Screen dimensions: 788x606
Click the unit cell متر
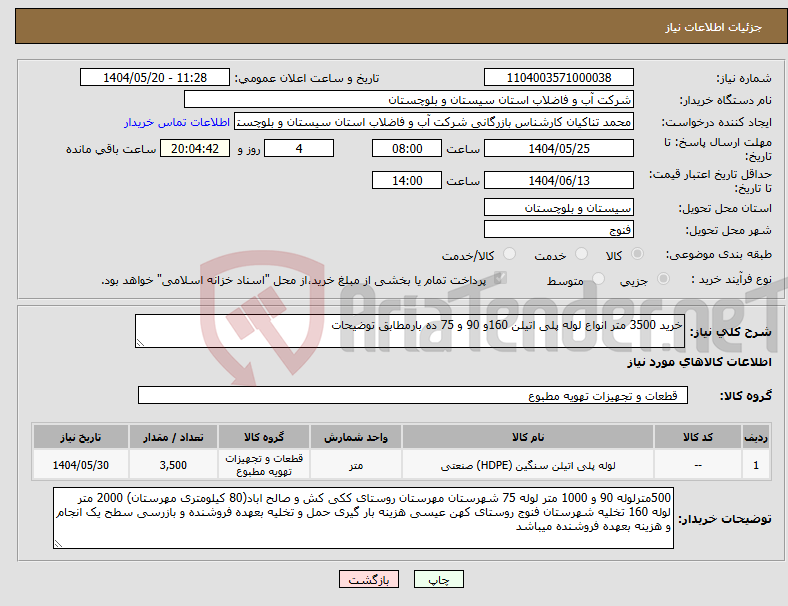pos(356,465)
